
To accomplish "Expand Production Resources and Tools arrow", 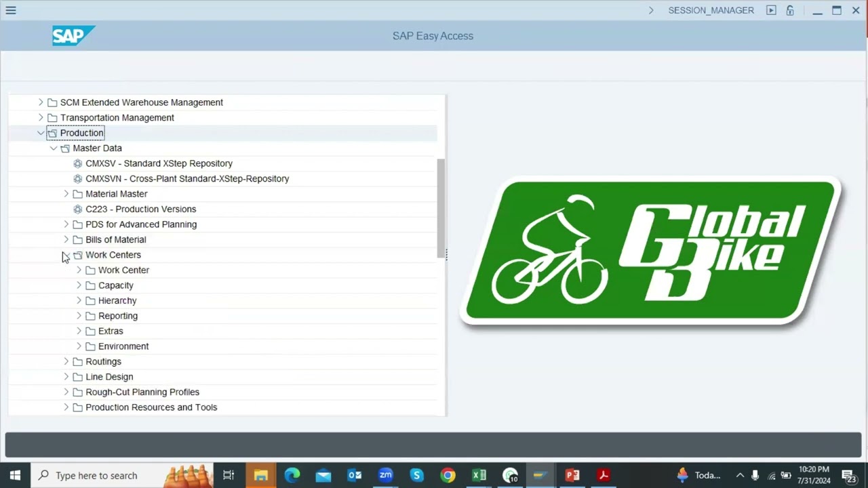I will click(66, 407).
